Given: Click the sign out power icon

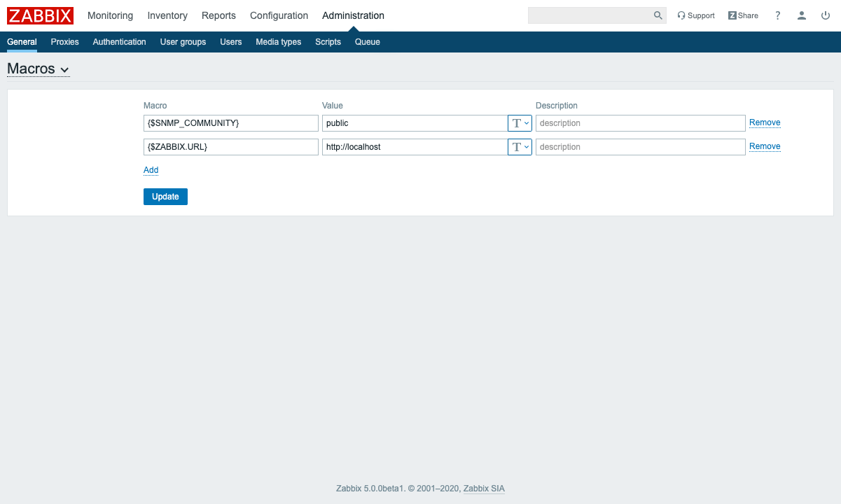Looking at the screenshot, I should 826,15.
